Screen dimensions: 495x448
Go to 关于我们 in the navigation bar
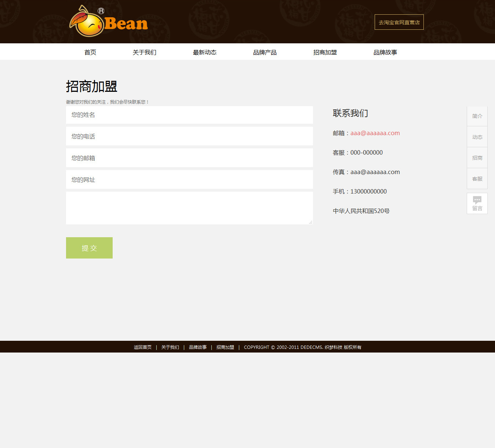click(145, 53)
